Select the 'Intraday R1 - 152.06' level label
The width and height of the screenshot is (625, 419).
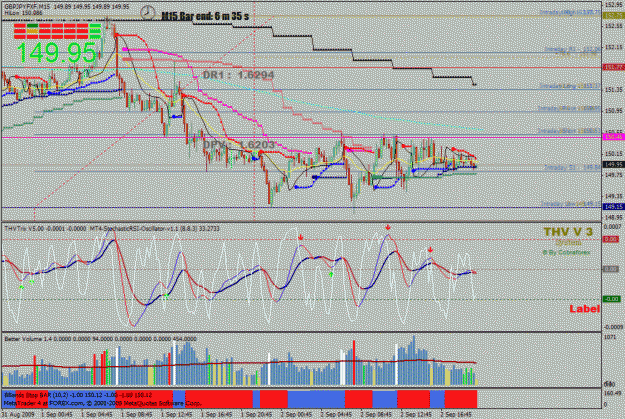click(x=572, y=49)
